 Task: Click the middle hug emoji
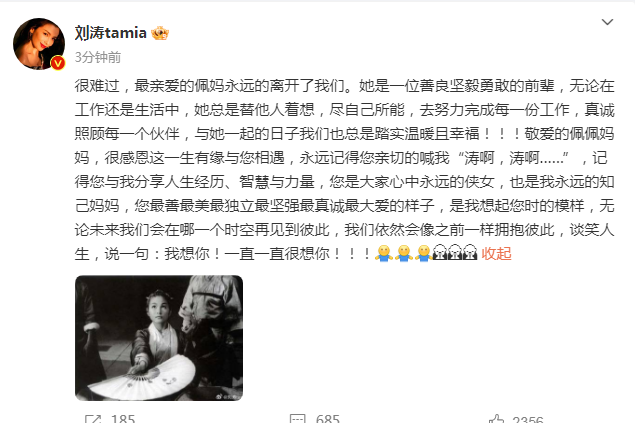pos(403,253)
